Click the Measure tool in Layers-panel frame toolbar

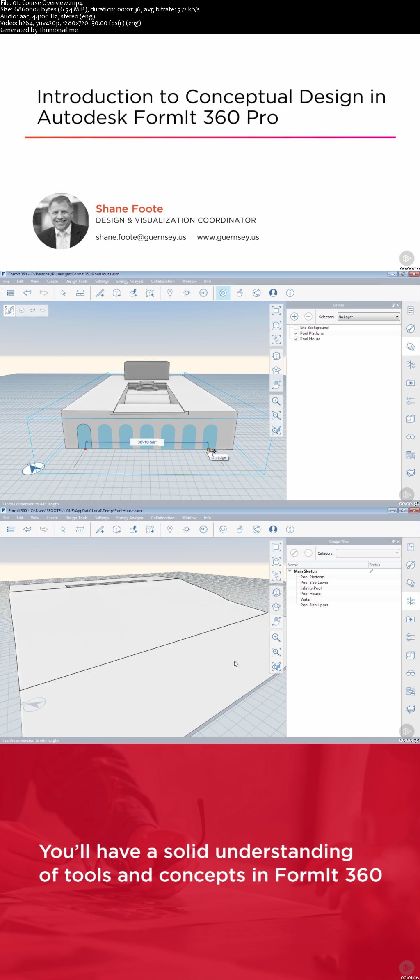point(80,293)
